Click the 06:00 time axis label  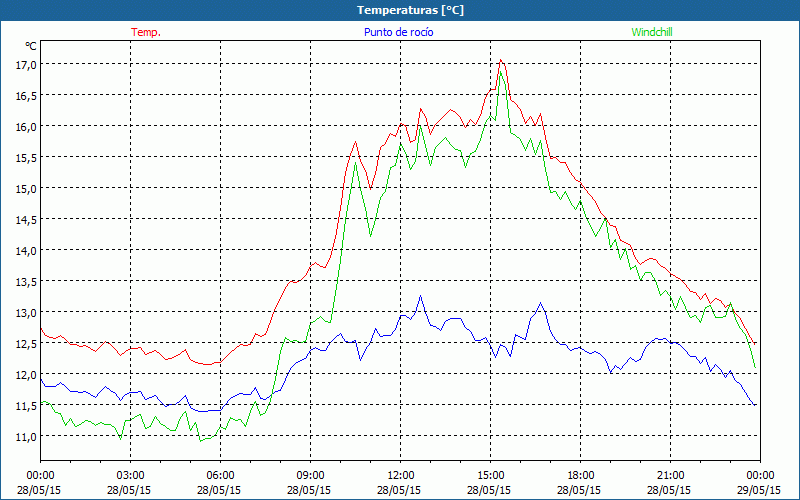click(220, 476)
